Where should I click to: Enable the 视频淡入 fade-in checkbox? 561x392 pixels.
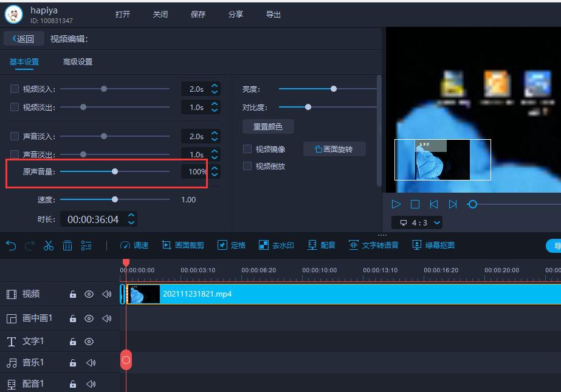pos(15,88)
